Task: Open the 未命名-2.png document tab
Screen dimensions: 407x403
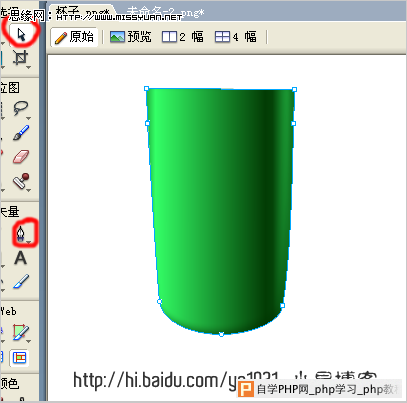Action: 165,13
